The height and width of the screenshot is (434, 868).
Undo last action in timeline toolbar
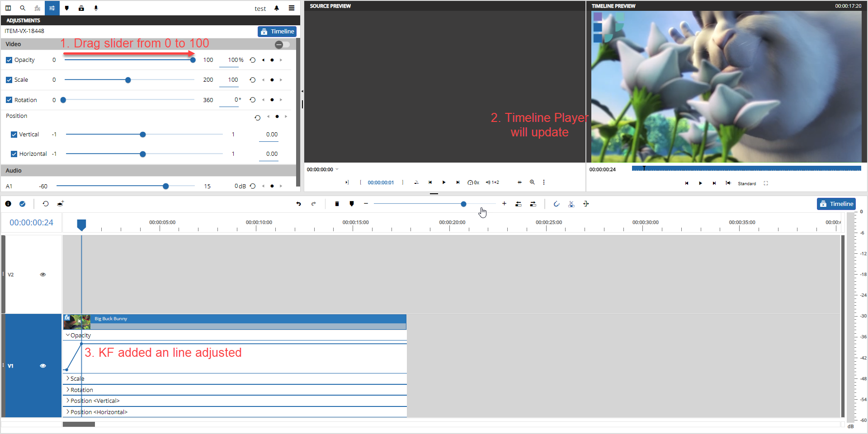tap(298, 204)
